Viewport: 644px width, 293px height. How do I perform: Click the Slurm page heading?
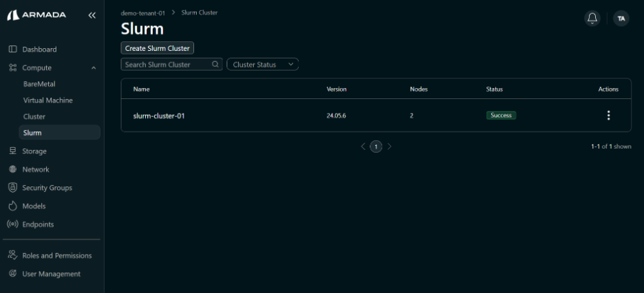(142, 29)
